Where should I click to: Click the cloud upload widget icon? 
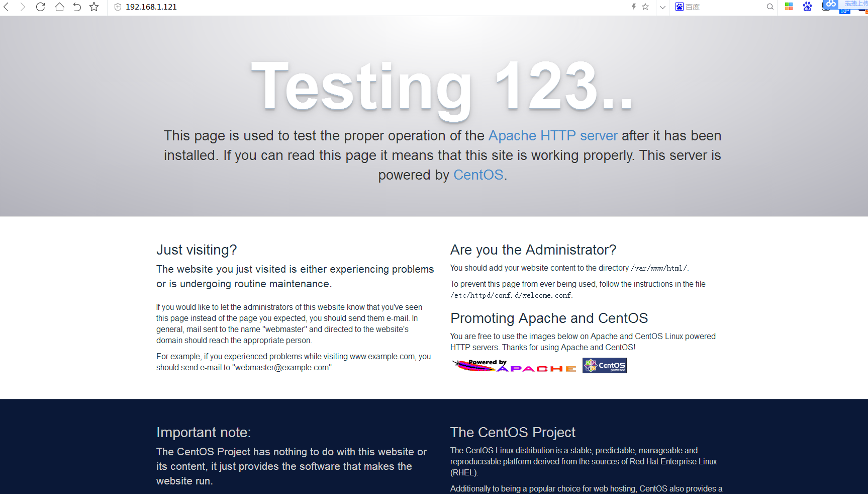point(831,4)
